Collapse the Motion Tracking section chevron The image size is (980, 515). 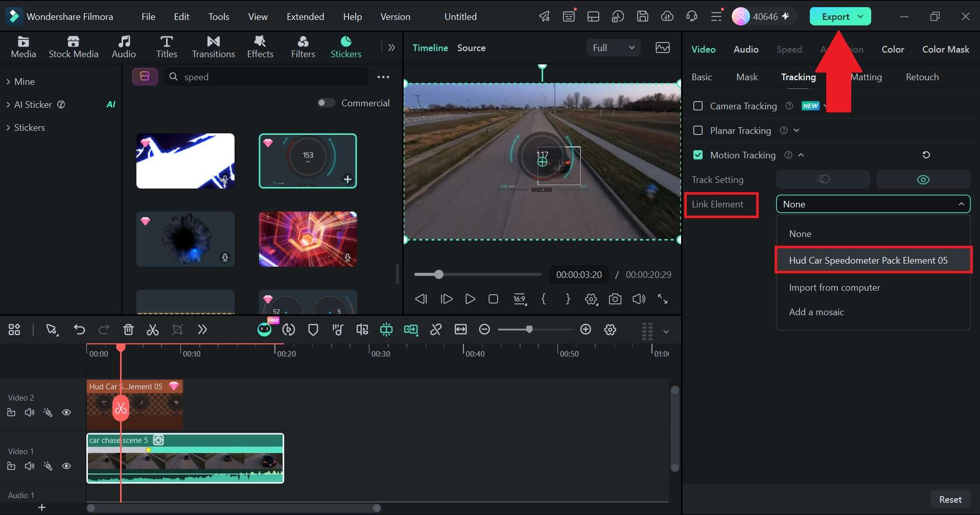point(801,155)
